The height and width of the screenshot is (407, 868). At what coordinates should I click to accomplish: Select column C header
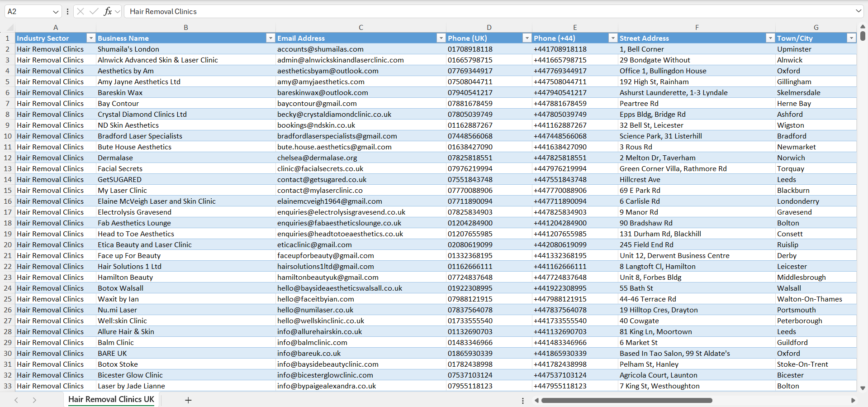361,28
